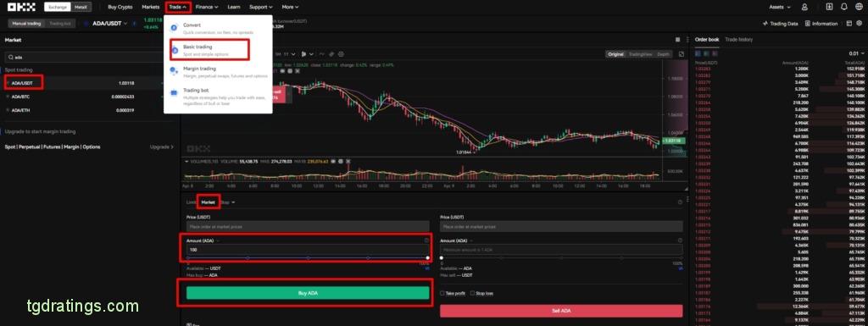Image resolution: width=868 pixels, height=326 pixels.
Task: Open the Support dropdown menu
Action: 261,7
